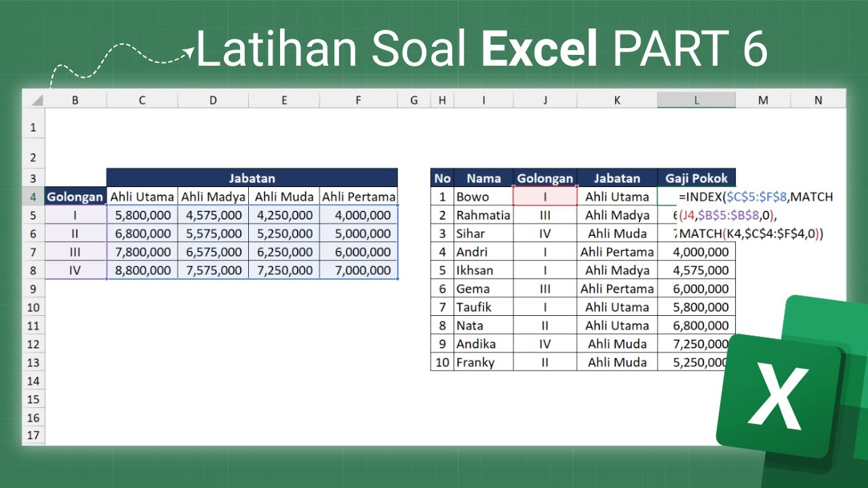The width and height of the screenshot is (868, 488).
Task: Click Taufik's Gaji Pokok value 5,800,000
Action: pyautogui.click(x=696, y=307)
